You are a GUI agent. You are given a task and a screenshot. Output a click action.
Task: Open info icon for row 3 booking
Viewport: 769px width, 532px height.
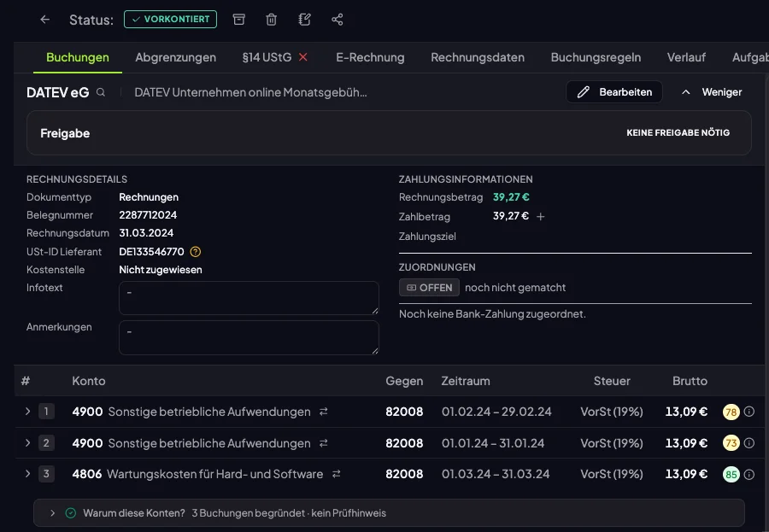(x=748, y=474)
